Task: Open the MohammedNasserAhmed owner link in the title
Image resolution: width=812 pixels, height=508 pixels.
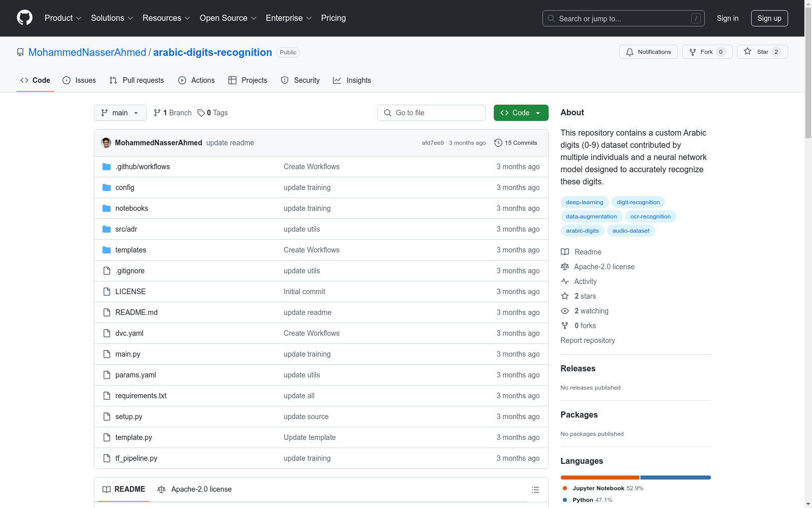Action: pos(87,52)
